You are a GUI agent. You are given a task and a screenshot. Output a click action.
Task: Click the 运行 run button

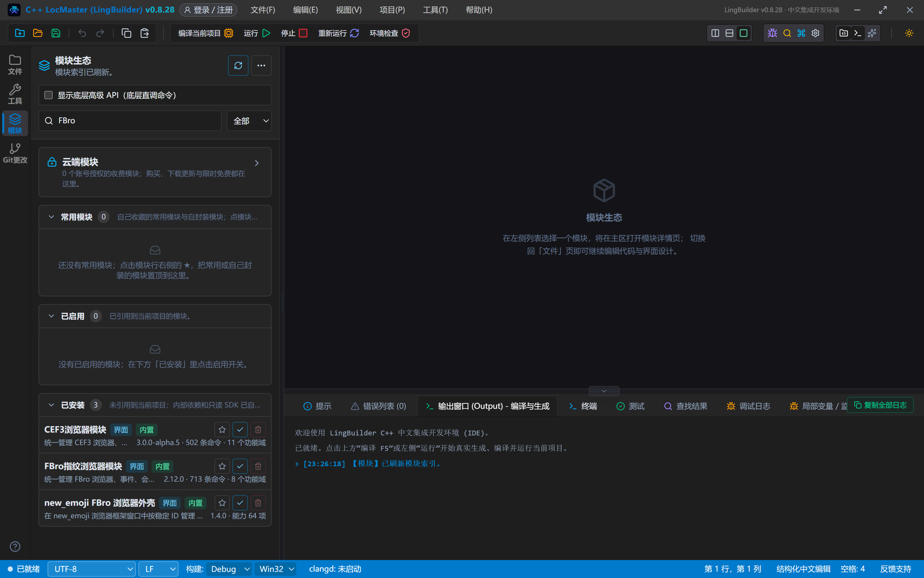257,33
